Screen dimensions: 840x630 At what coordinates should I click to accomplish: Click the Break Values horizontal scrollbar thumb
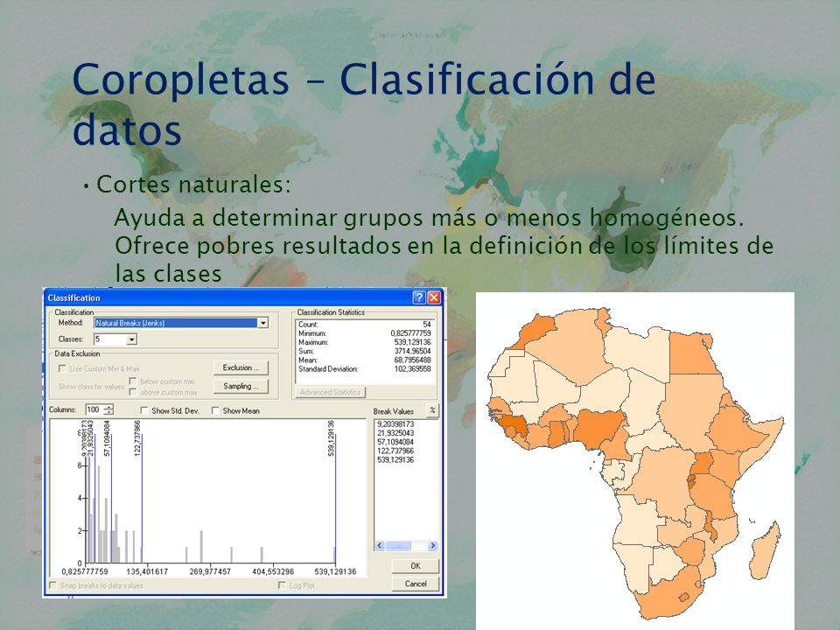pyautogui.click(x=397, y=545)
